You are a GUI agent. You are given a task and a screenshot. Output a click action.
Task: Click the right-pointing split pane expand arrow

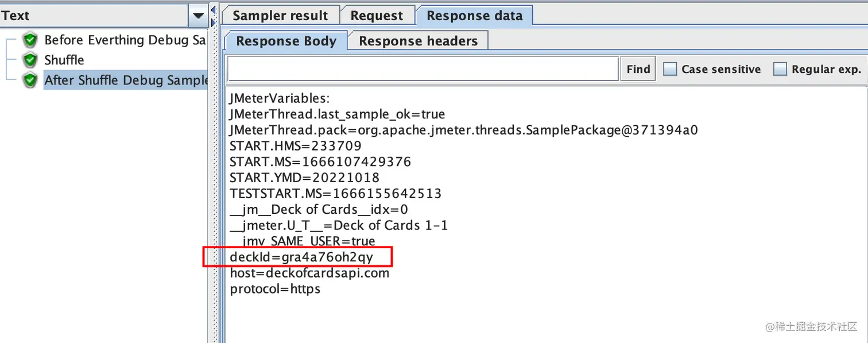click(x=214, y=22)
